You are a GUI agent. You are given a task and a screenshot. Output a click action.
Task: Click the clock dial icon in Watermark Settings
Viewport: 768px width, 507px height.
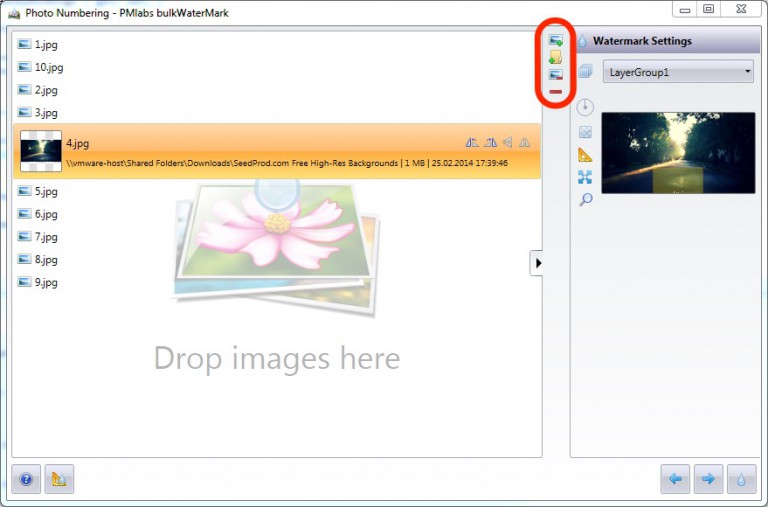585,107
